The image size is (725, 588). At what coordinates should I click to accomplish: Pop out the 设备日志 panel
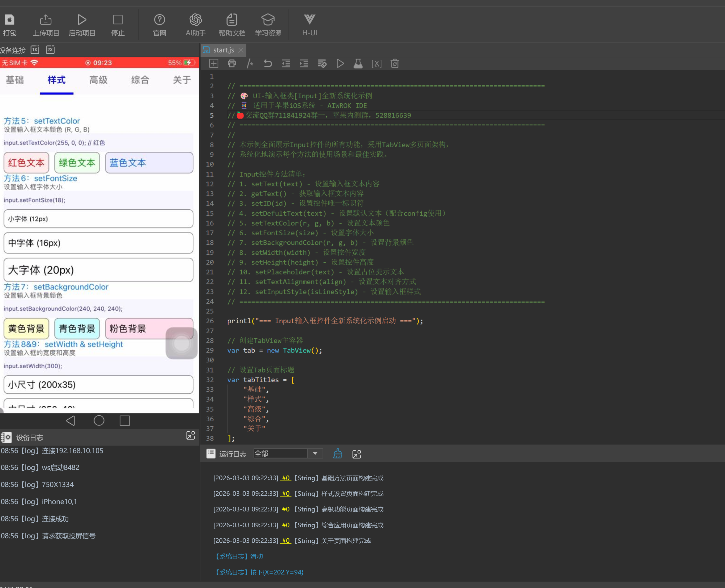coord(190,436)
